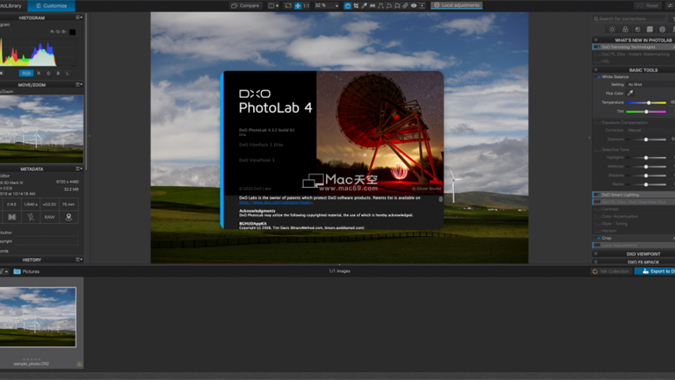
Task: Click the Tint slider
Action: click(x=646, y=111)
